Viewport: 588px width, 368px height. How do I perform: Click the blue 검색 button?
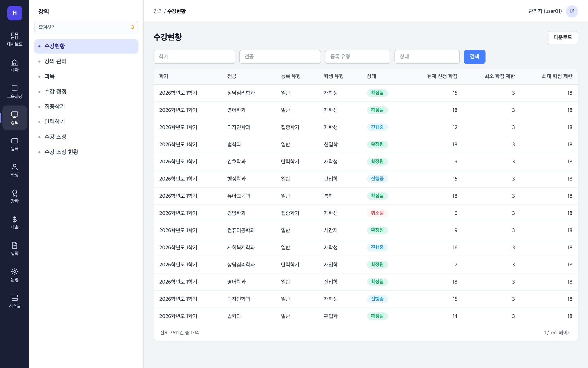[x=474, y=57]
